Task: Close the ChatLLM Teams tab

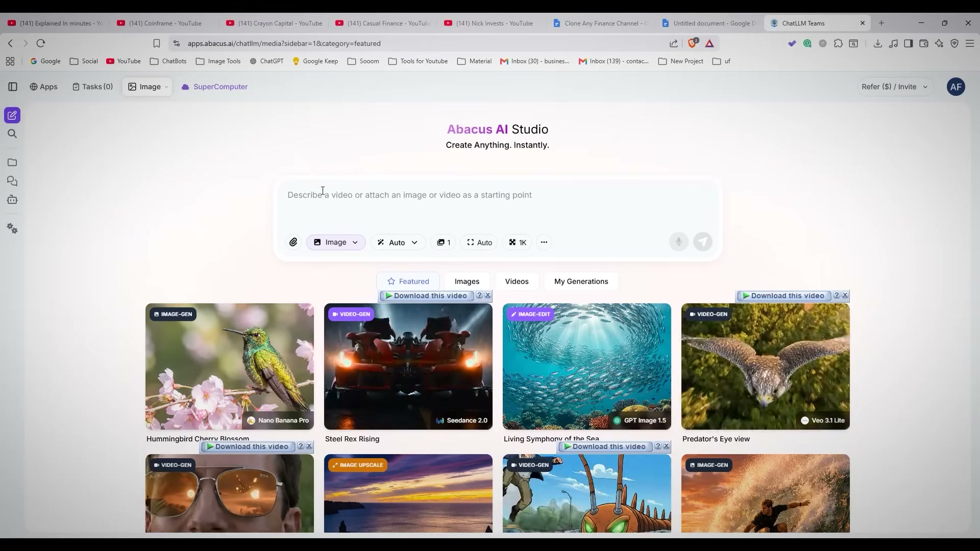Action: click(x=863, y=23)
